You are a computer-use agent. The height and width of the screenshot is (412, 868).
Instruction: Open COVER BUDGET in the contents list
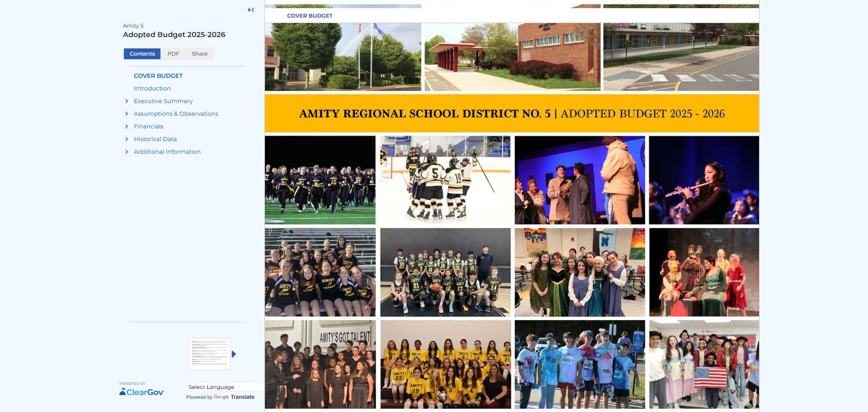(158, 76)
